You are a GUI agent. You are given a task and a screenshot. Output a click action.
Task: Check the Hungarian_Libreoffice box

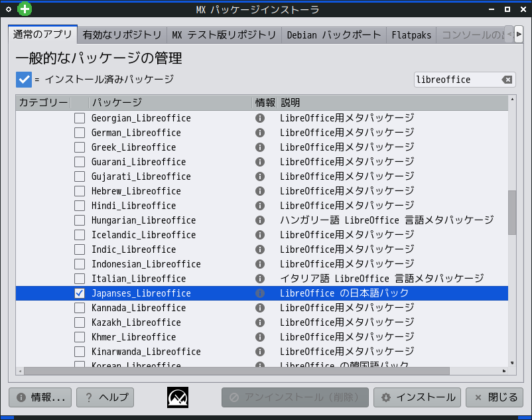80,220
